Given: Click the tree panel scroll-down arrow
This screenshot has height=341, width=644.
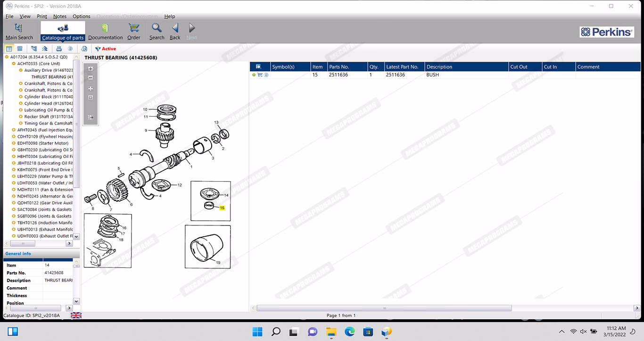Looking at the screenshot, I should [76, 236].
